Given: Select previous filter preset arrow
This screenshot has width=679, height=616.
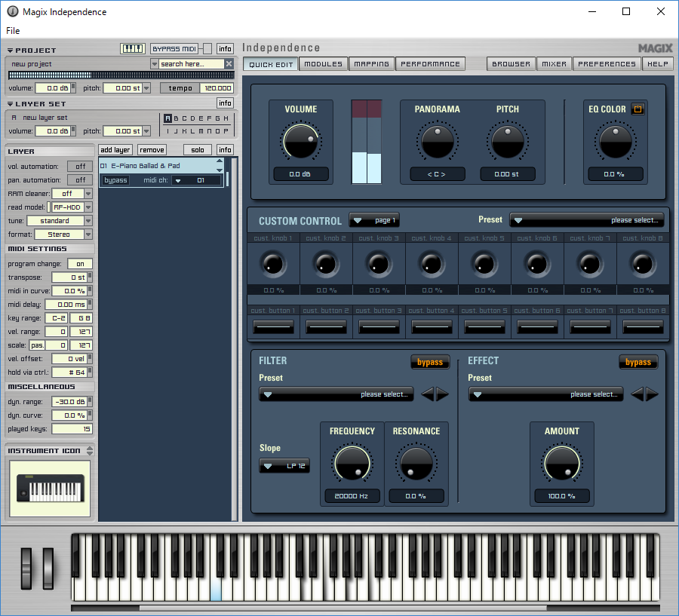Looking at the screenshot, I should tap(428, 394).
